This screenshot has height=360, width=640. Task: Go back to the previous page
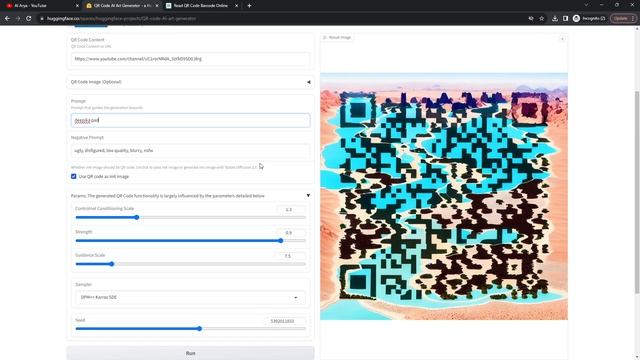(x=7, y=18)
